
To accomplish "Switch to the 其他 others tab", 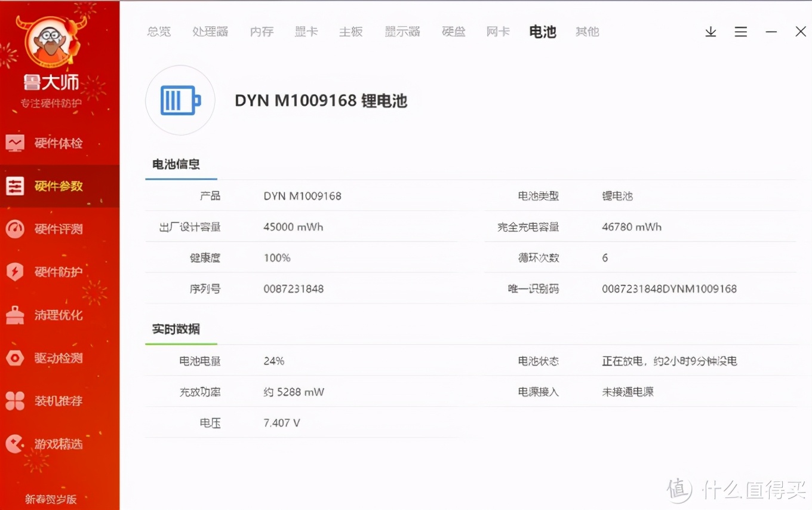I will pos(587,32).
